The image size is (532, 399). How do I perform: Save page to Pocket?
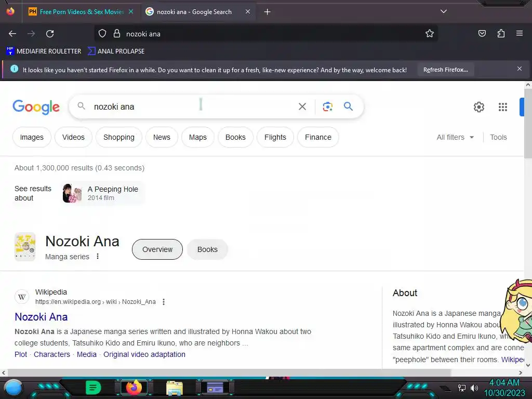pos(482,33)
